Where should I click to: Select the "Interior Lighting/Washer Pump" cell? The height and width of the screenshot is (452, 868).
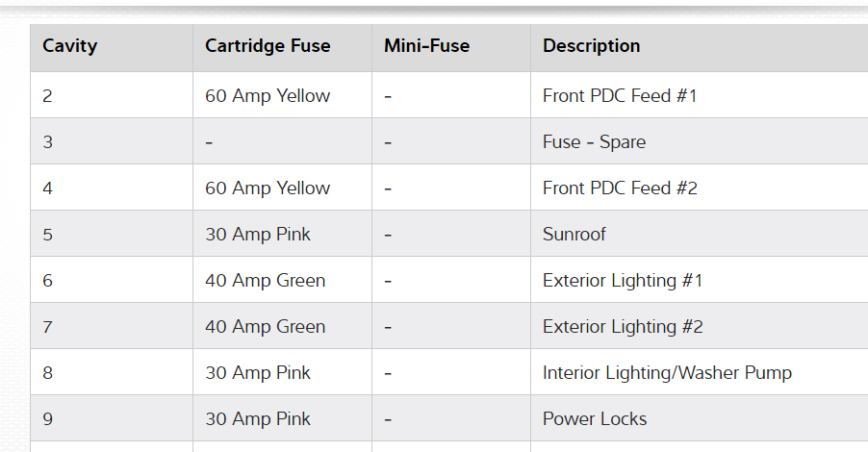pos(667,373)
